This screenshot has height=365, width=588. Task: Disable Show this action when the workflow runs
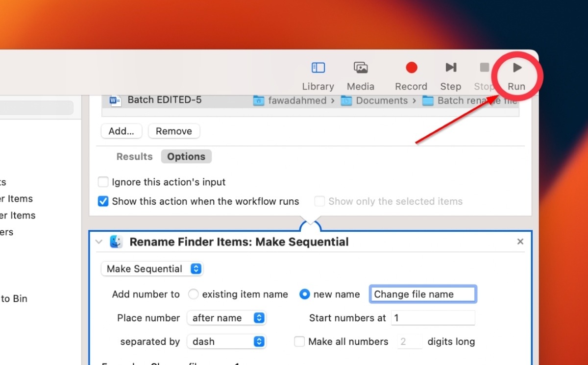[103, 201]
